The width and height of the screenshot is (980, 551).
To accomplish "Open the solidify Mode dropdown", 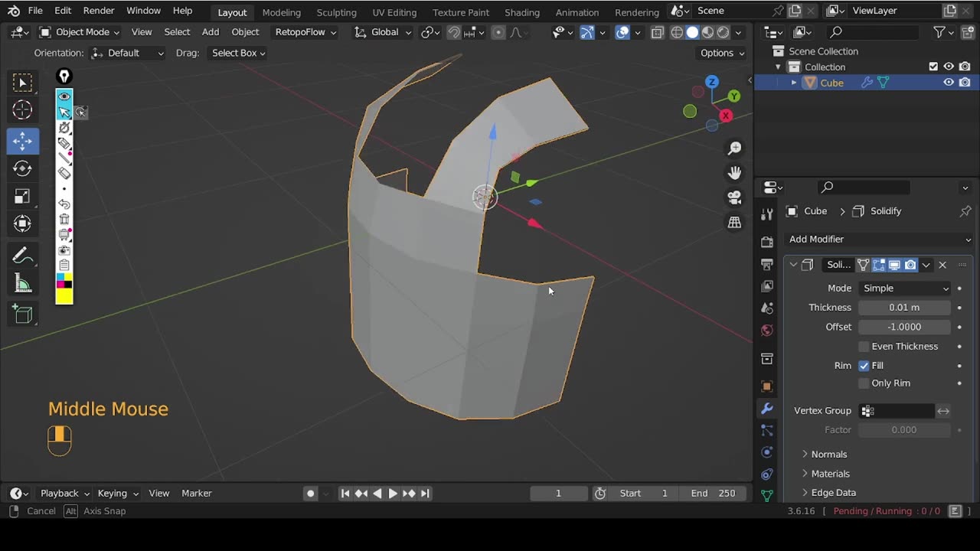I will point(905,289).
